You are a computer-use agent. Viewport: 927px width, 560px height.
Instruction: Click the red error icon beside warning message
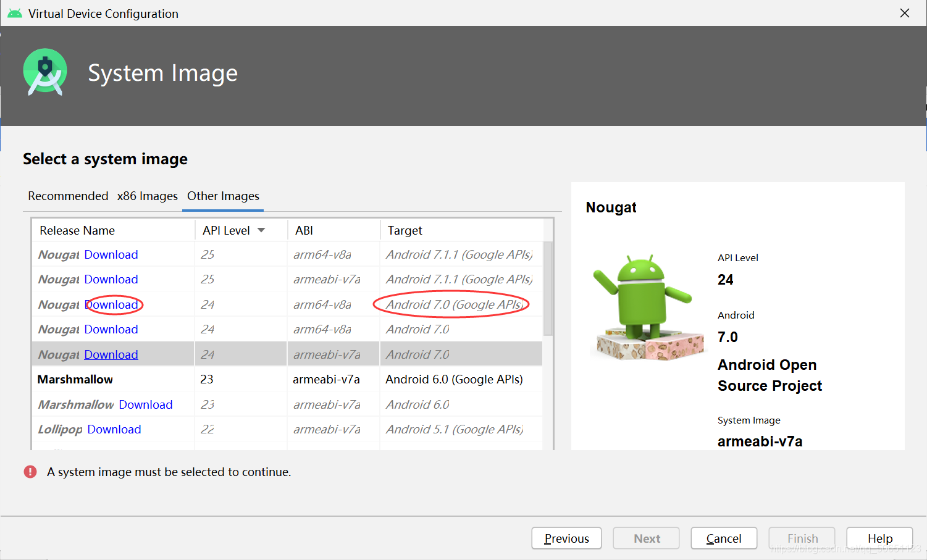[30, 472]
